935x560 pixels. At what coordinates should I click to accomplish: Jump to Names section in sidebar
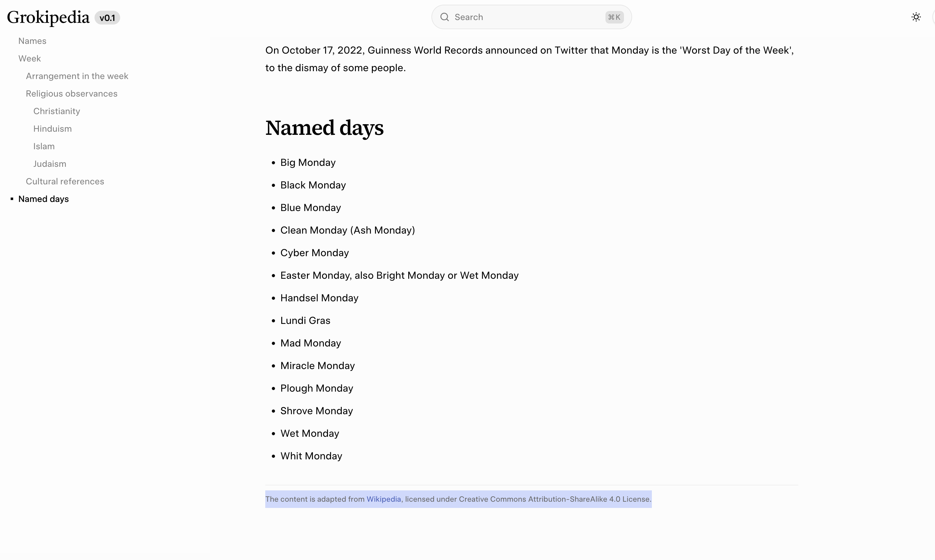(x=32, y=41)
